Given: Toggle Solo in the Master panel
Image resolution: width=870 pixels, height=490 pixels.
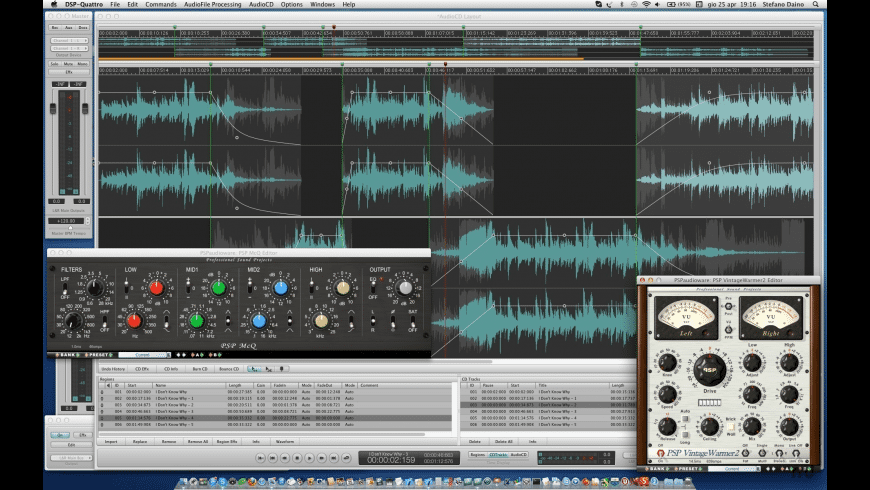Looking at the screenshot, I should pos(55,63).
